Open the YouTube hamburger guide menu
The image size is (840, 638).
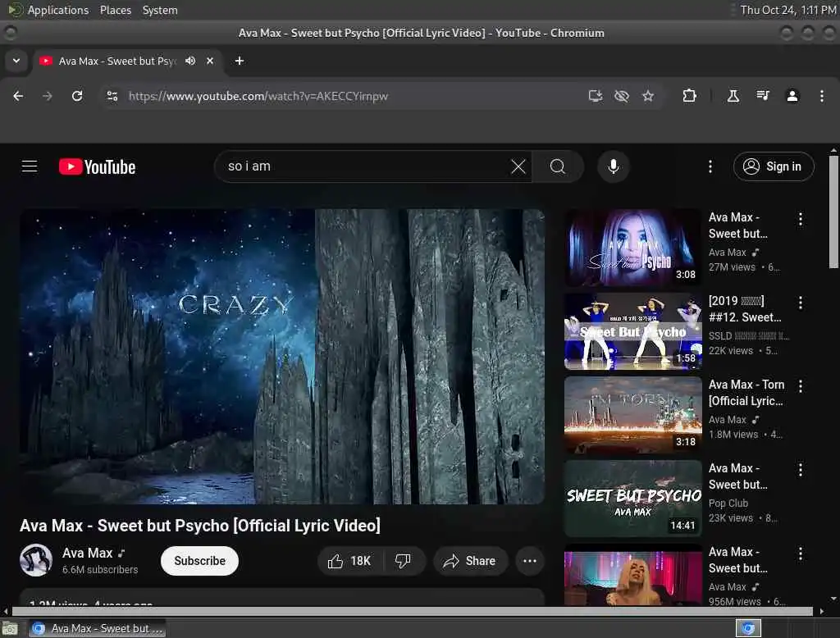pyautogui.click(x=30, y=166)
